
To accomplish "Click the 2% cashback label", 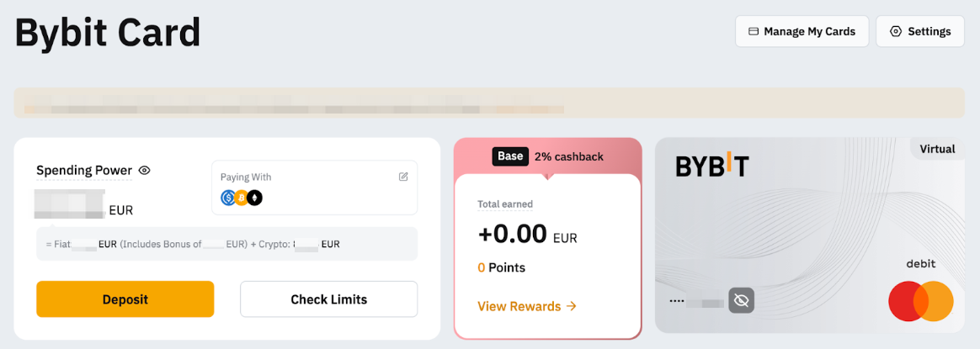I will (568, 156).
